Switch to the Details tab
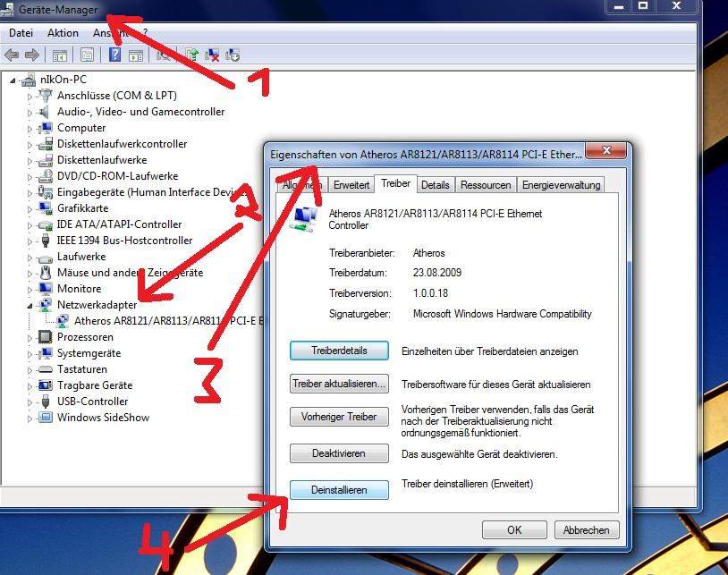 (435, 185)
